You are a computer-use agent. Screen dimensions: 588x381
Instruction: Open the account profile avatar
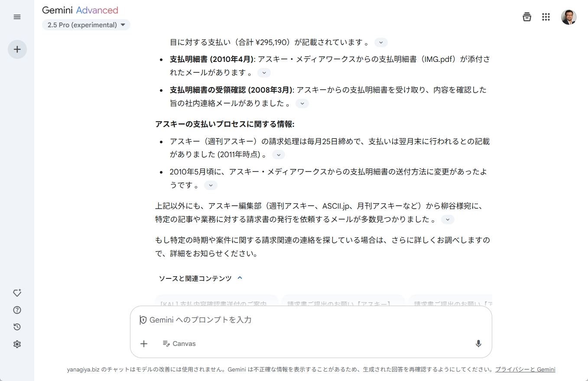pos(569,17)
